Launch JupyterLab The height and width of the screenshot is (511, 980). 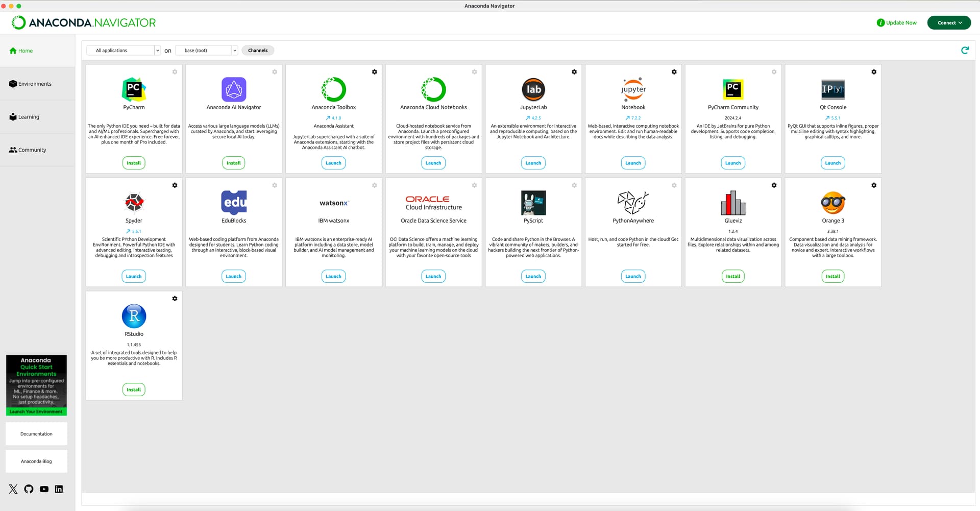point(533,163)
